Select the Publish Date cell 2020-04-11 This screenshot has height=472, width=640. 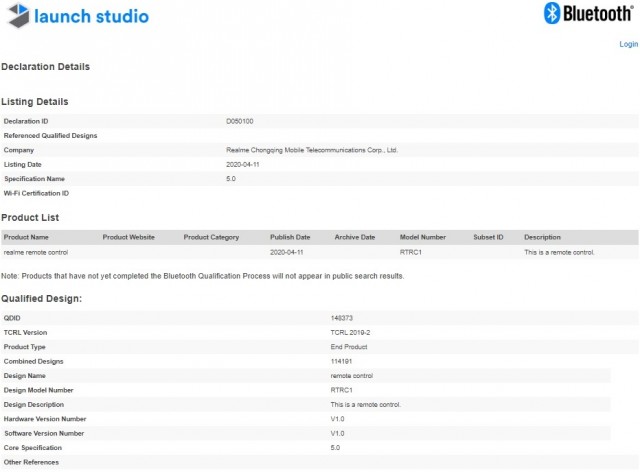point(287,252)
